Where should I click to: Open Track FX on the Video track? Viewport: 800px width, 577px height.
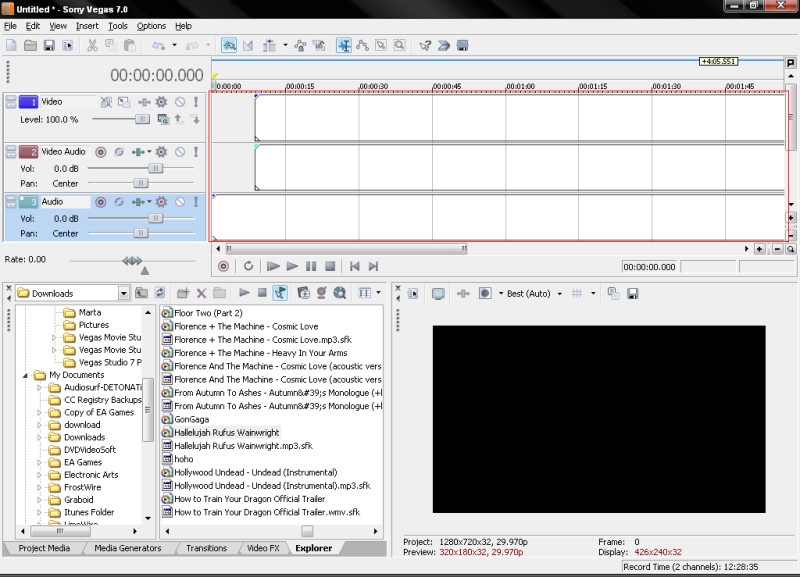[x=161, y=102]
